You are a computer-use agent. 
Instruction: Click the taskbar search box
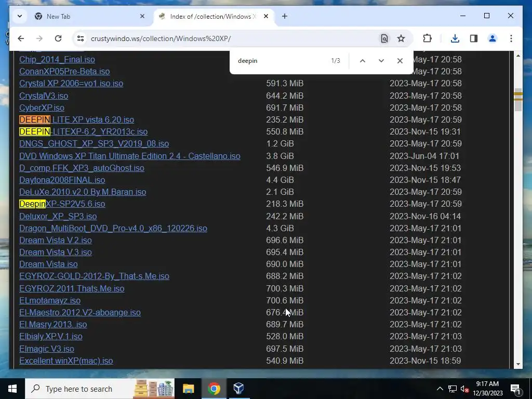pos(100,389)
